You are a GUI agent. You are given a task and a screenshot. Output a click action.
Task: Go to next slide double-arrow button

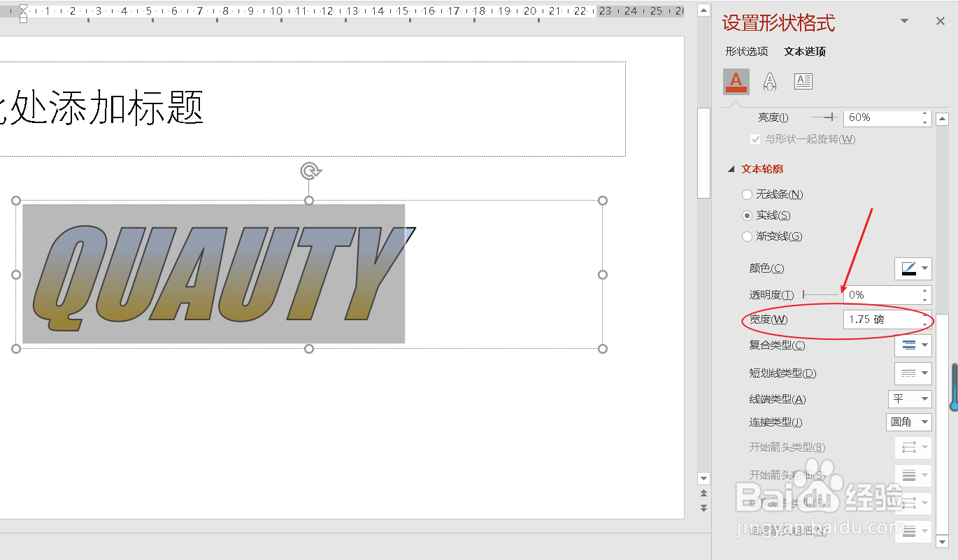(704, 508)
